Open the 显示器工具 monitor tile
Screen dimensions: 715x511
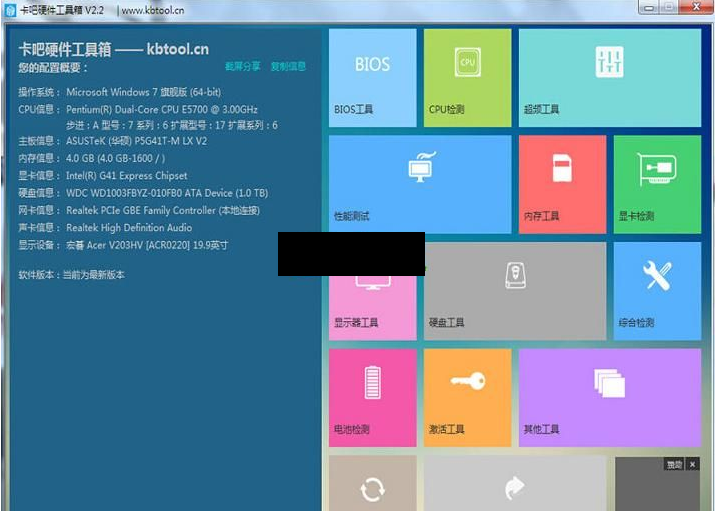(x=373, y=308)
